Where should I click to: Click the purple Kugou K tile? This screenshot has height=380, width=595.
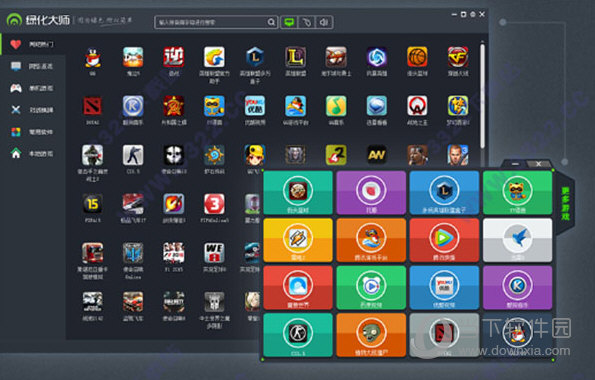(x=518, y=287)
